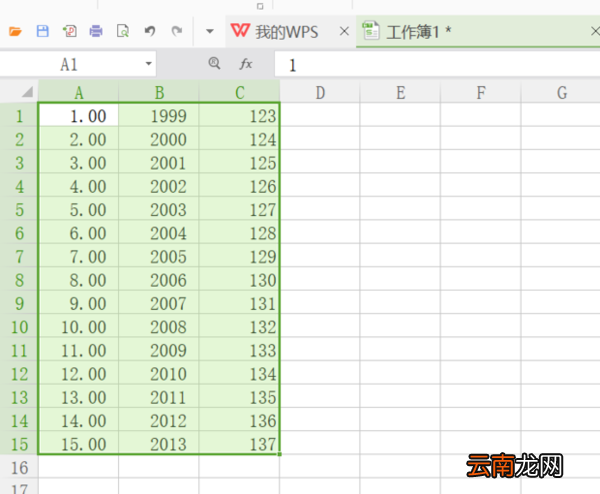This screenshot has width=600, height=494.
Task: Select column D header
Action: pyautogui.click(x=320, y=92)
